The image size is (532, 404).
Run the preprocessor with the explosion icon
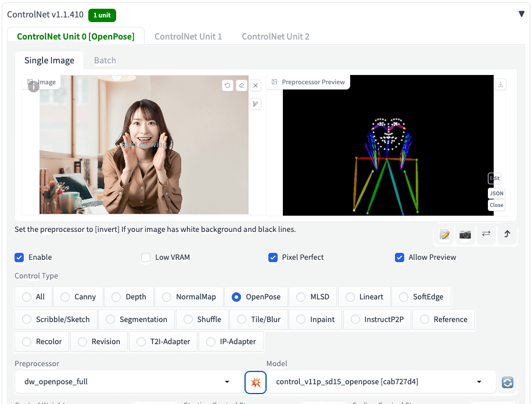[256, 382]
